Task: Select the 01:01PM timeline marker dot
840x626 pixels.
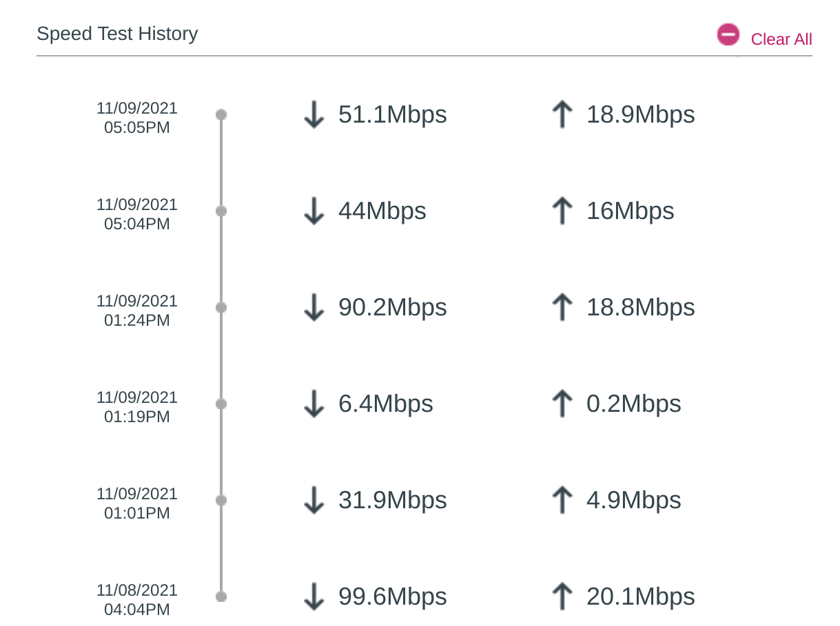Action: coord(221,500)
